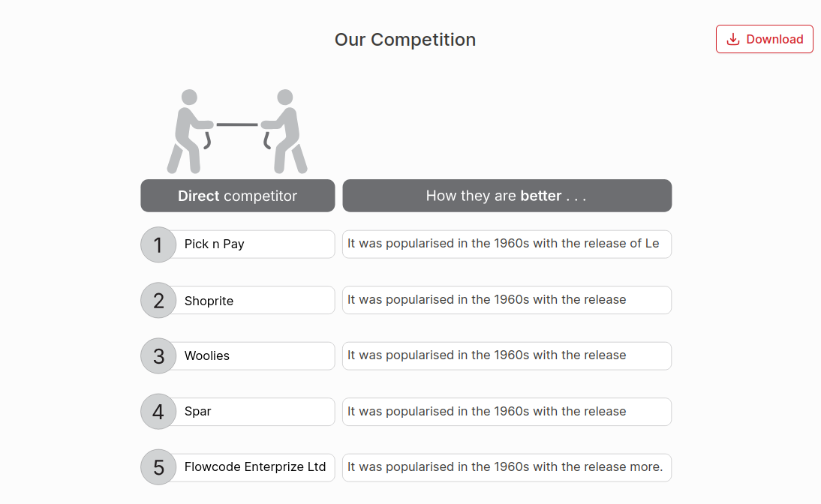Select the number 3 badge beside Woolies
This screenshot has height=504, width=821.
(158, 355)
